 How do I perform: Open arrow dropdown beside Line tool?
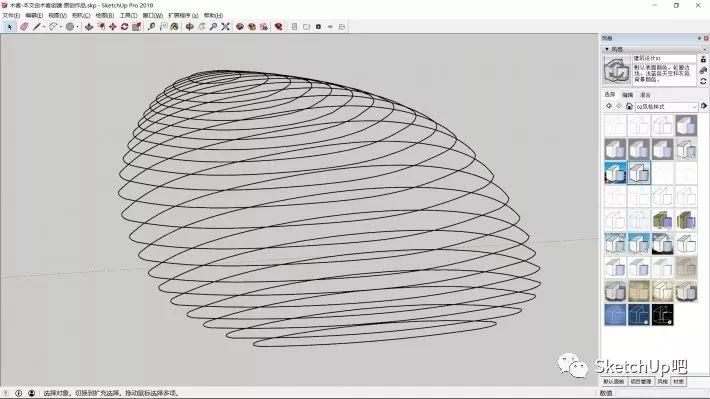44,27
